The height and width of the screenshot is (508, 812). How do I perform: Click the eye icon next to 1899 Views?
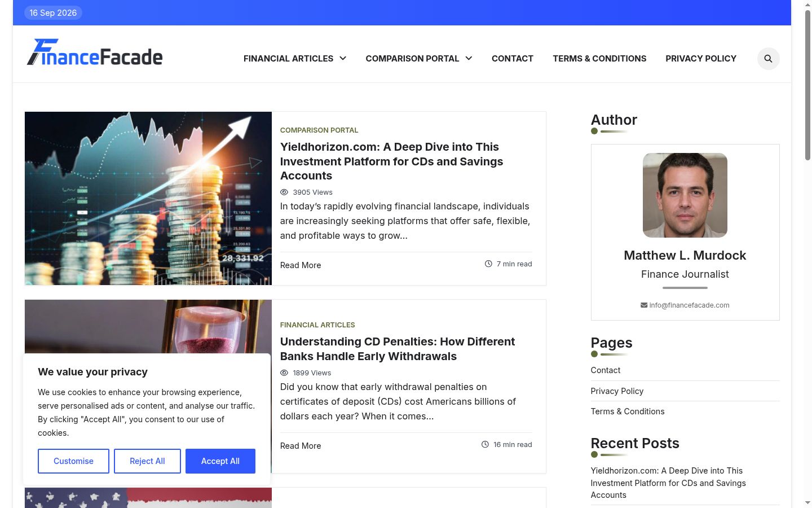[x=284, y=373]
